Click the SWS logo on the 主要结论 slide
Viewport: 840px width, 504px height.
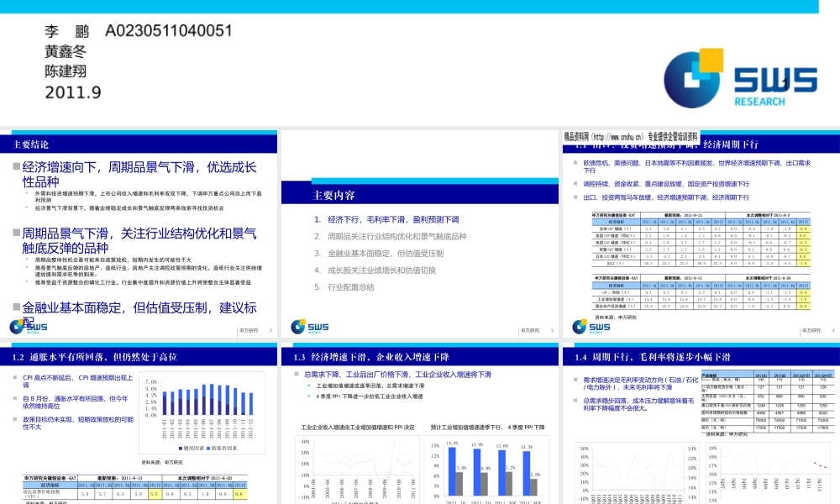29,326
